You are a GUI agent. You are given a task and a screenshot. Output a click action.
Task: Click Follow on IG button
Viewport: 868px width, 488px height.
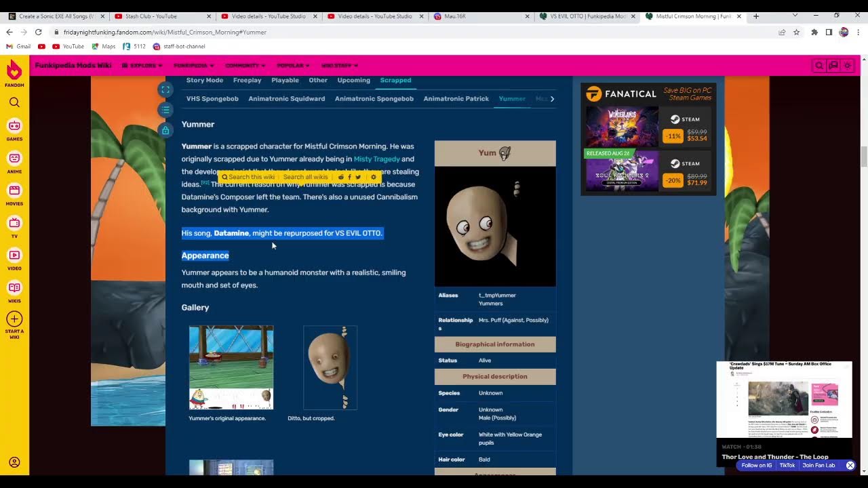pos(757,466)
